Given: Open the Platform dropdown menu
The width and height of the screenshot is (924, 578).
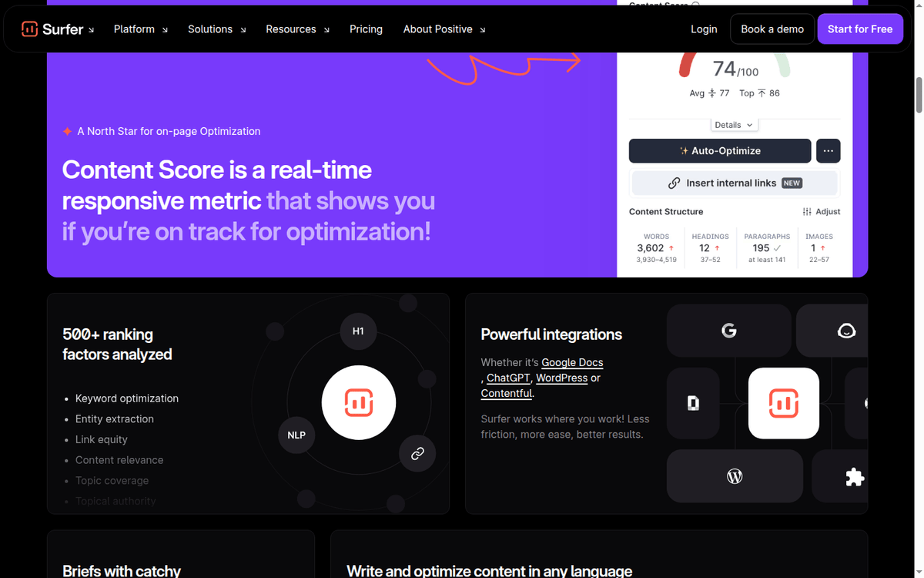Looking at the screenshot, I should pyautogui.click(x=142, y=29).
